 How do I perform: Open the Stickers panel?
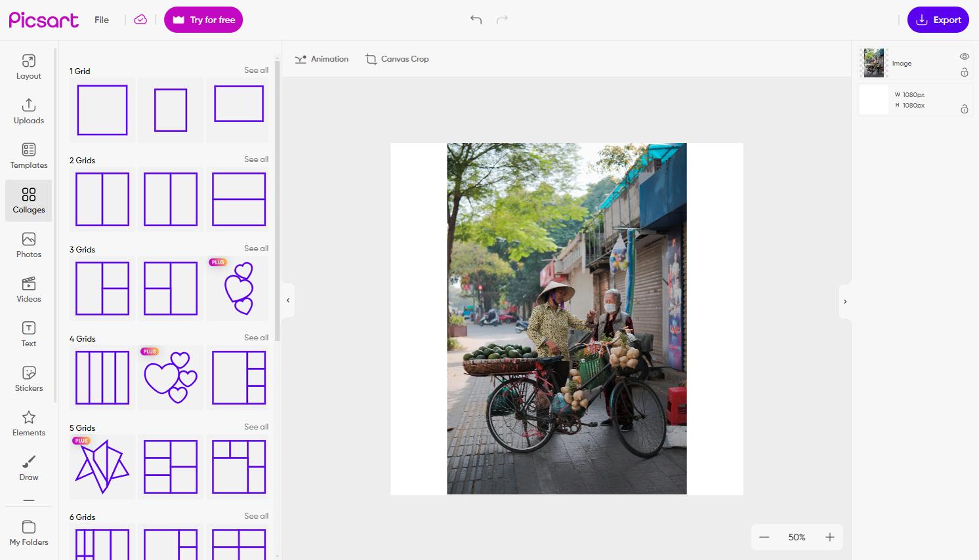coord(28,378)
